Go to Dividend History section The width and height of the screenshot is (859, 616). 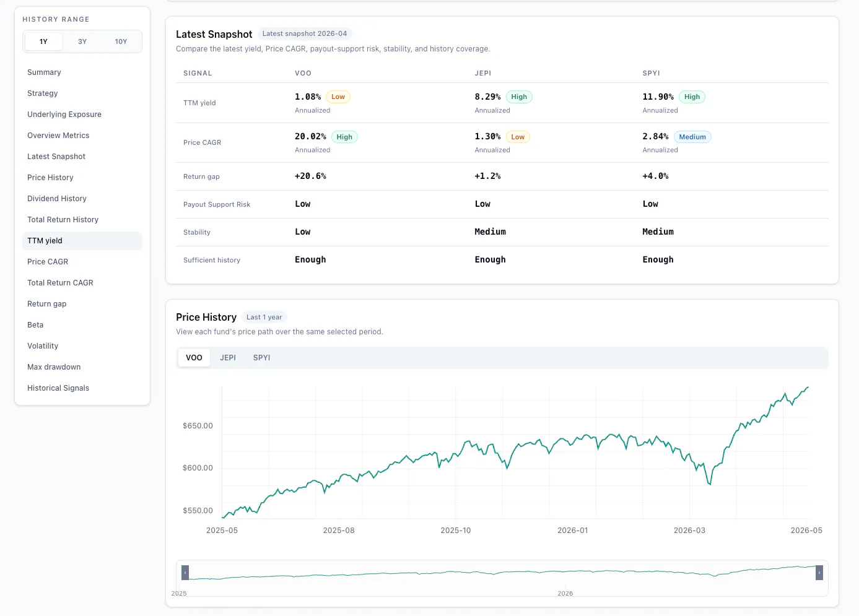pyautogui.click(x=82, y=199)
